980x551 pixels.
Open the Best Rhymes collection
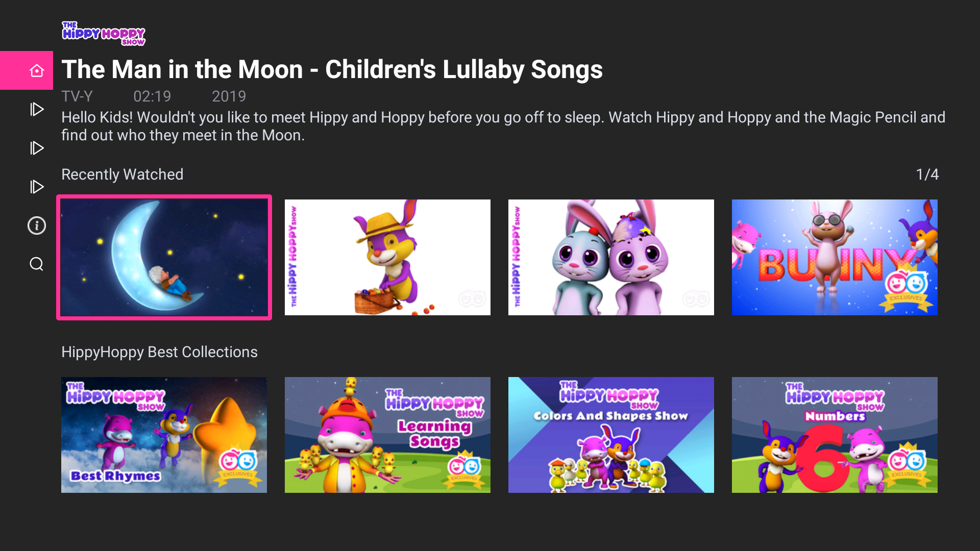pyautogui.click(x=164, y=435)
